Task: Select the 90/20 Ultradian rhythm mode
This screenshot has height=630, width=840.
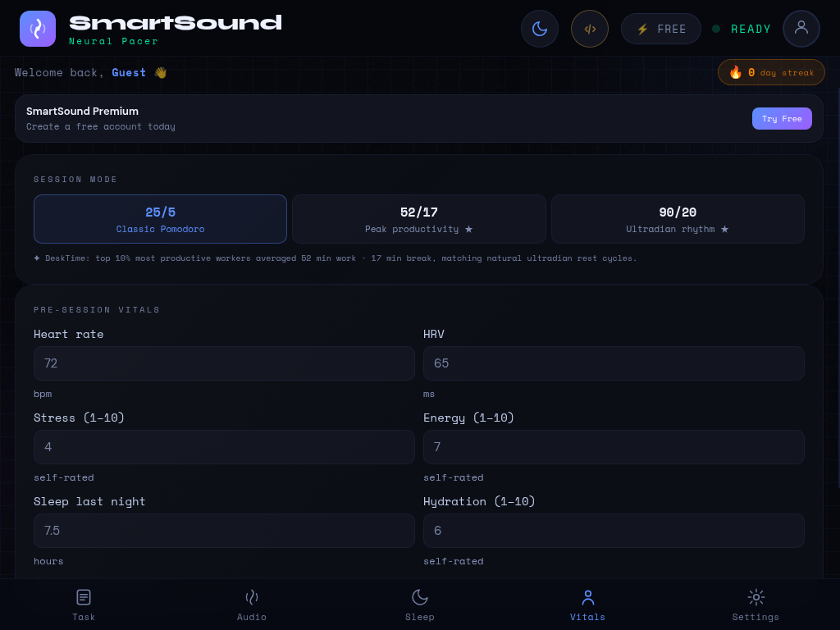Action: pos(678,219)
